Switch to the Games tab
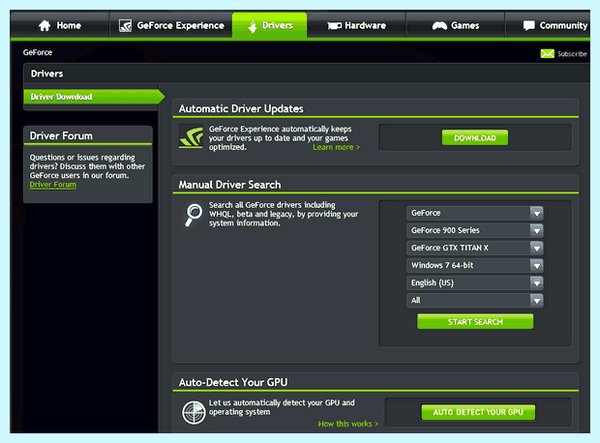 (x=455, y=25)
